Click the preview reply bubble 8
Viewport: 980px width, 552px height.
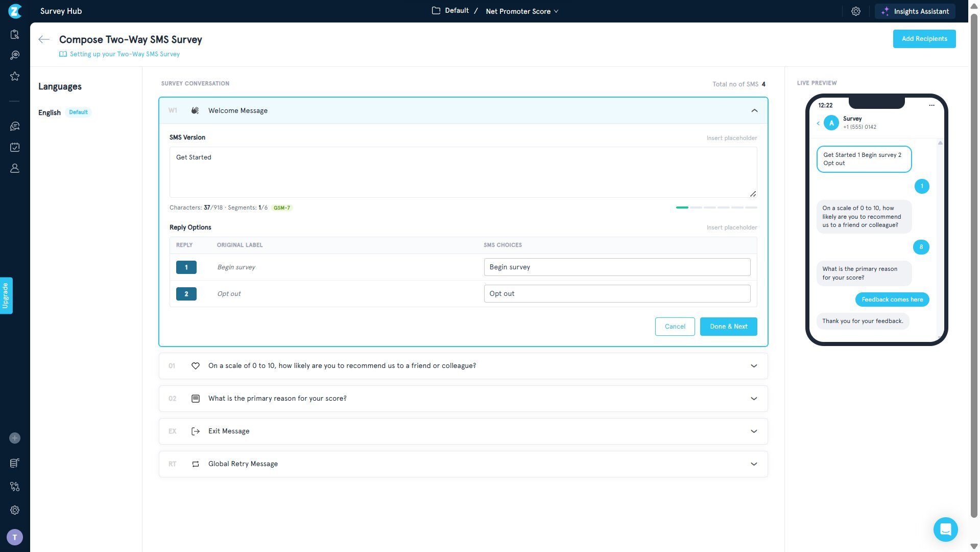pyautogui.click(x=921, y=247)
